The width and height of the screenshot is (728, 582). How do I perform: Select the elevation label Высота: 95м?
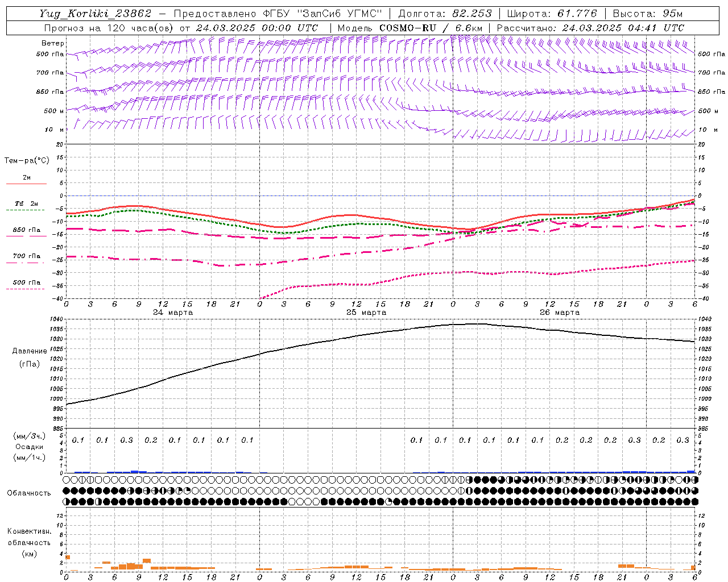pyautogui.click(x=648, y=14)
